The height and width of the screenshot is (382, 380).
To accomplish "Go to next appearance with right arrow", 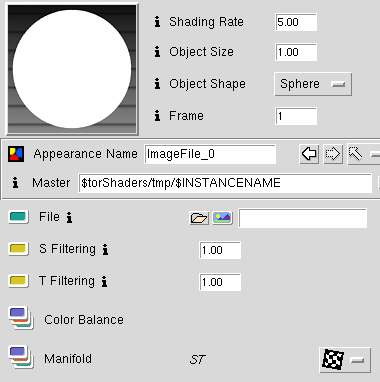I will [333, 154].
